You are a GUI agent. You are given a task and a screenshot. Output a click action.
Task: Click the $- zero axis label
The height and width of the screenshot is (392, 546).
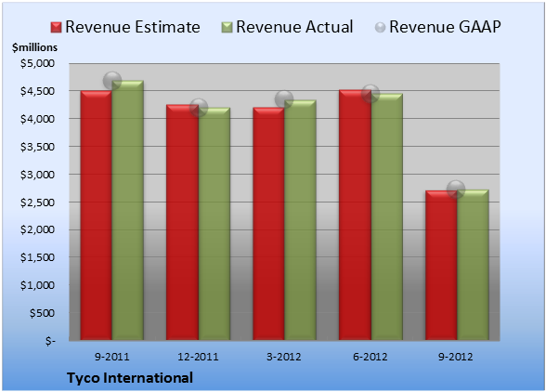[x=50, y=341]
